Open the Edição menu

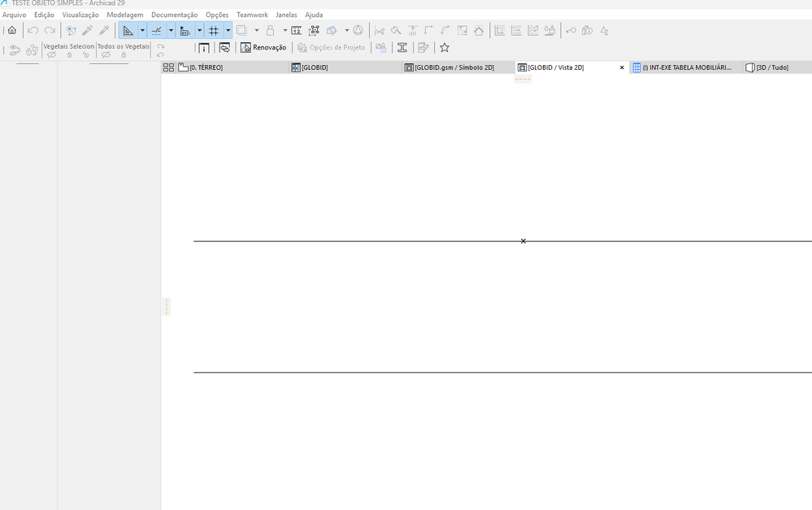point(44,15)
